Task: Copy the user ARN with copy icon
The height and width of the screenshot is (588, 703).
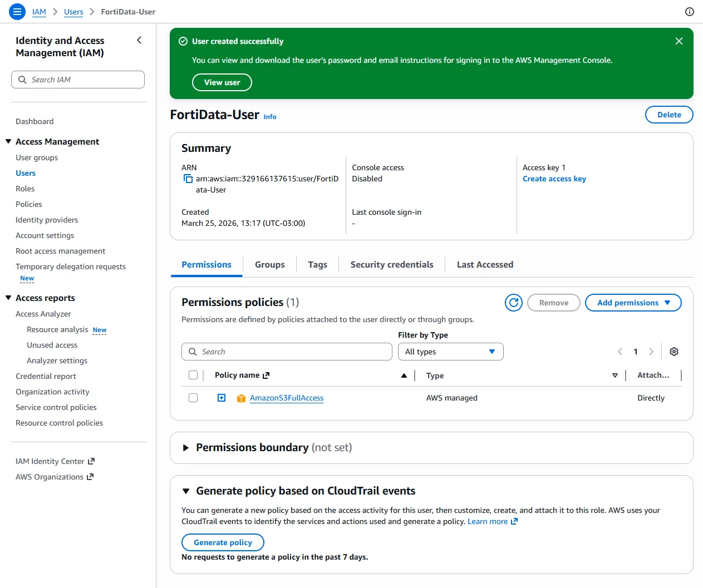Action: tap(188, 179)
